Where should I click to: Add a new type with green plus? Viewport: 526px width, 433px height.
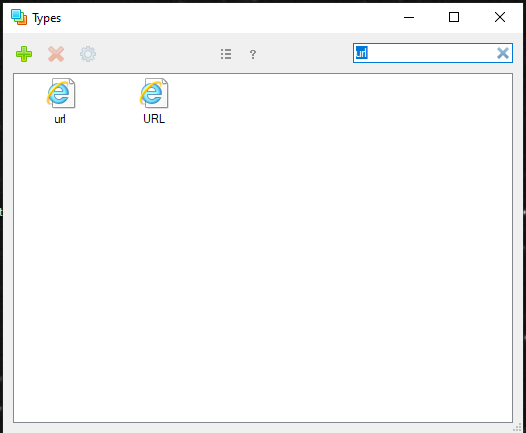tap(24, 54)
